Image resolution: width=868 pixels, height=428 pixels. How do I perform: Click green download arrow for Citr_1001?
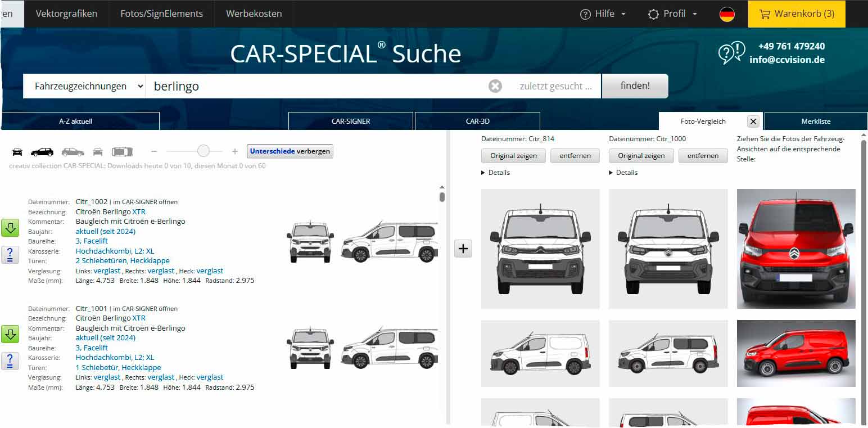10,334
